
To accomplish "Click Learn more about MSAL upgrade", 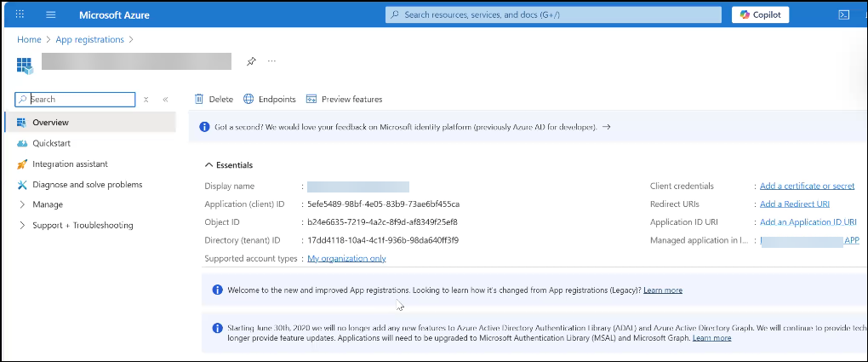I will [712, 337].
